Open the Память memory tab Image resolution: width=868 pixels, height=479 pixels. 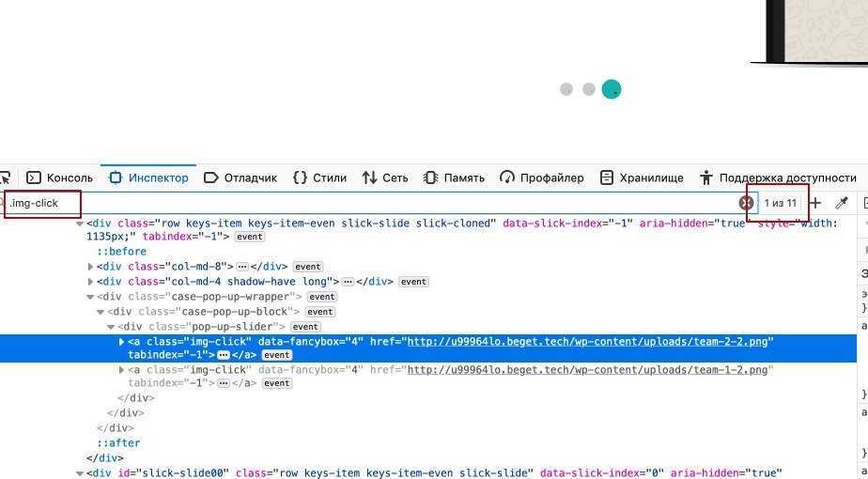tap(454, 178)
